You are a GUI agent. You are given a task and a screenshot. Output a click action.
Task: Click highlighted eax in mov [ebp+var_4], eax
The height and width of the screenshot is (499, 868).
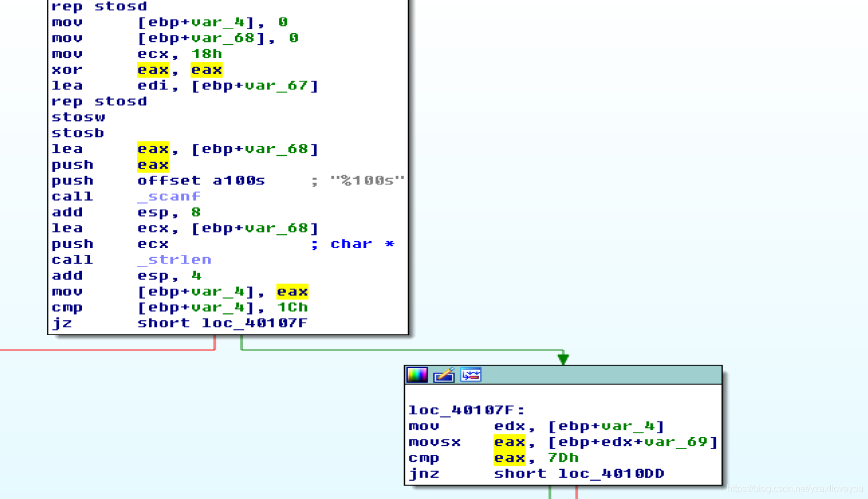point(292,292)
